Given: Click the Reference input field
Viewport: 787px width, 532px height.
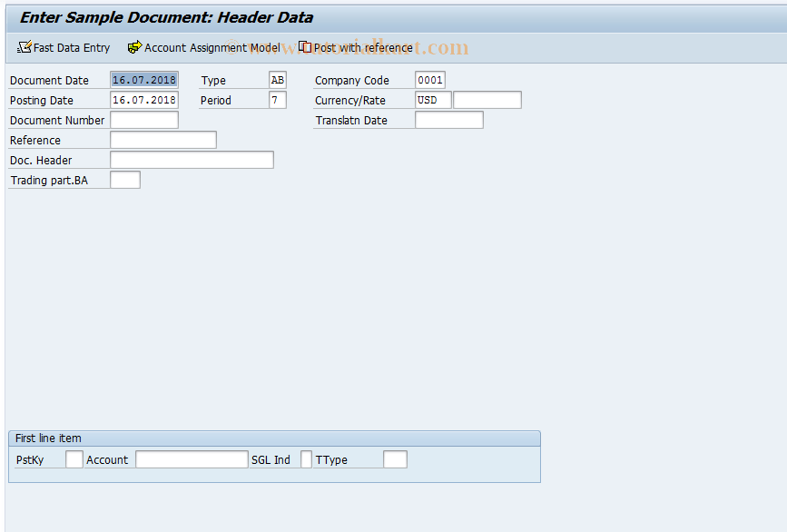Looking at the screenshot, I should click(x=162, y=140).
